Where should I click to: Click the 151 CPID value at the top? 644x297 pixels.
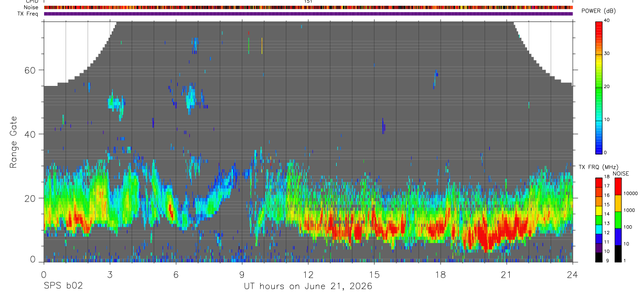click(308, 2)
